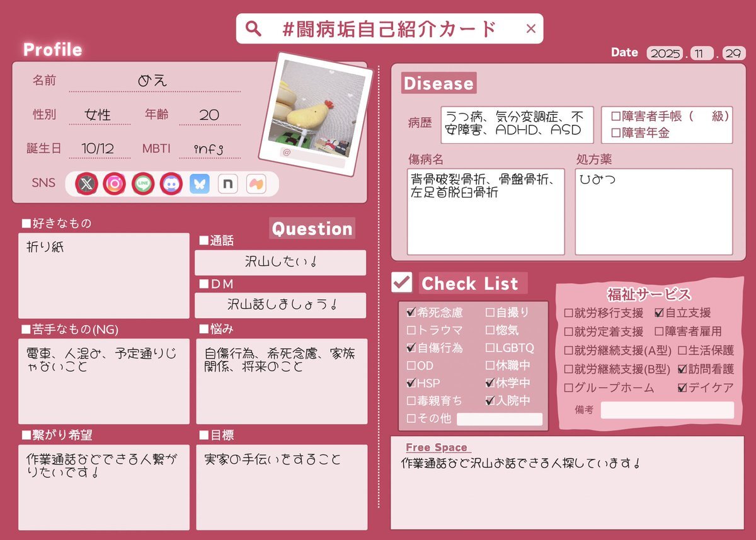756x540 pixels.
Task: Click the #闘病垢自己紹介カード search text
Action: 390,28
